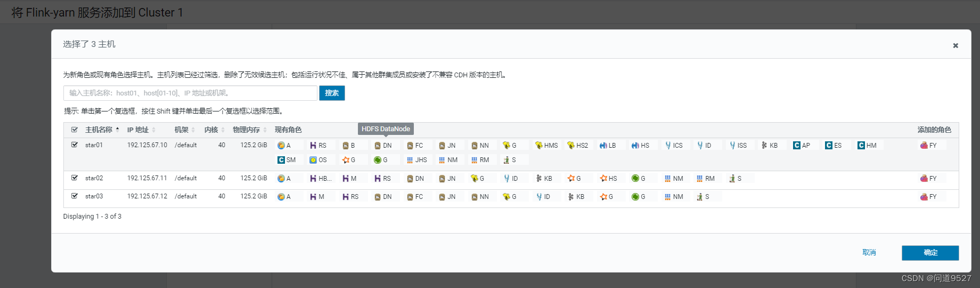Click the star03 FY added role icon
The height and width of the screenshot is (288, 980).
pos(924,196)
